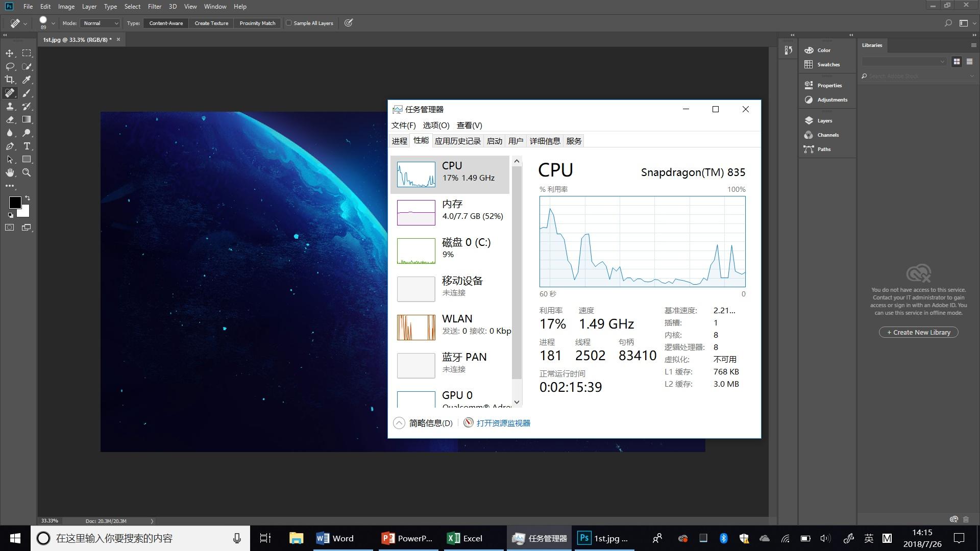This screenshot has height=551, width=980.
Task: Open the brush preset picker arrow
Action: click(x=53, y=23)
